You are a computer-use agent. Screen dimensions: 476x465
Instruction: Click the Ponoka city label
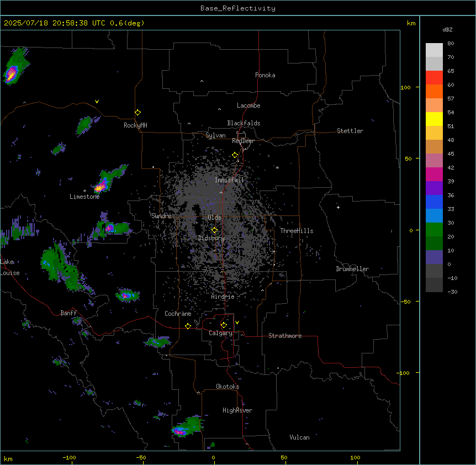pyautogui.click(x=265, y=75)
